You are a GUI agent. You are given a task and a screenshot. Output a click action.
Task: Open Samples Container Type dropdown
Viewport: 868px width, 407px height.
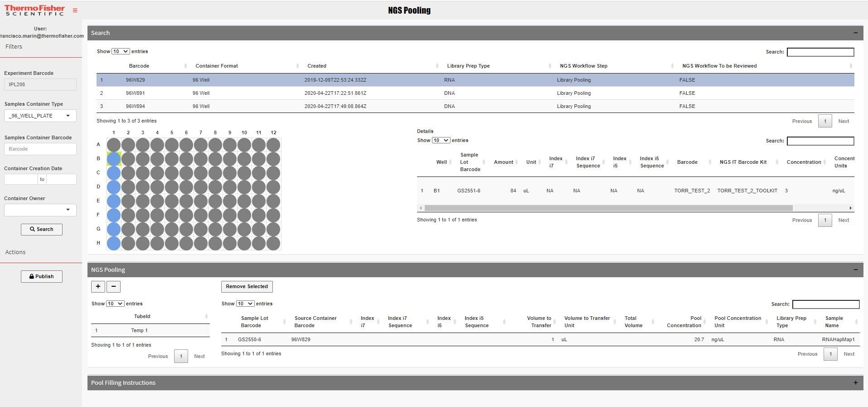click(40, 116)
